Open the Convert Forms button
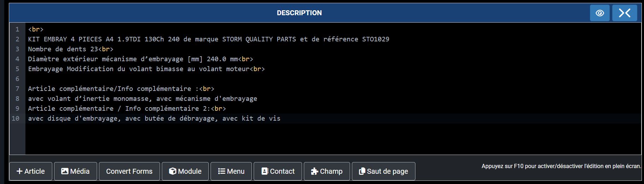Image resolution: width=644 pixels, height=184 pixels. tap(129, 171)
